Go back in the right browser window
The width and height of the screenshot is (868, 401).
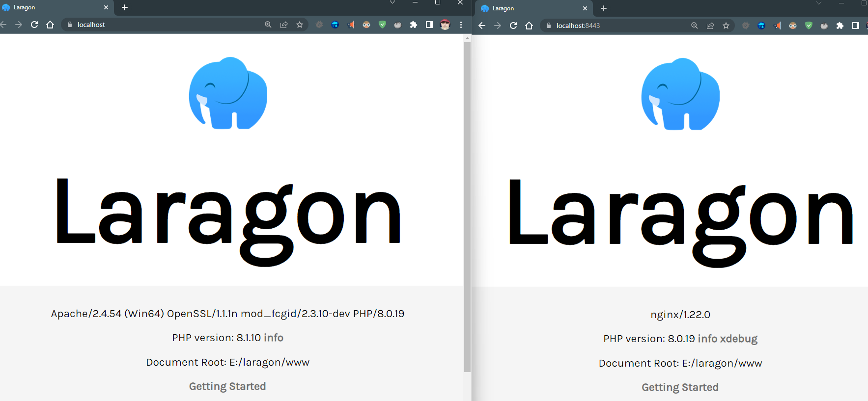pyautogui.click(x=482, y=26)
